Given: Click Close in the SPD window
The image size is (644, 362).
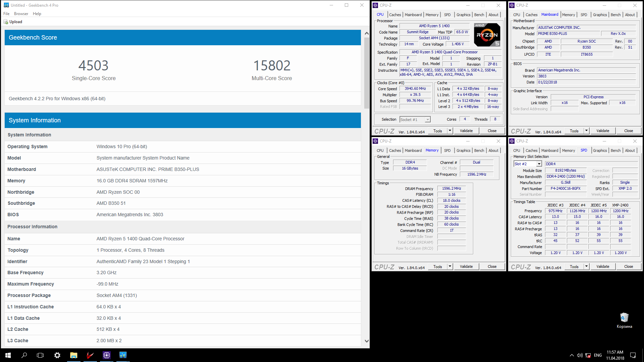Looking at the screenshot, I should point(629,266).
